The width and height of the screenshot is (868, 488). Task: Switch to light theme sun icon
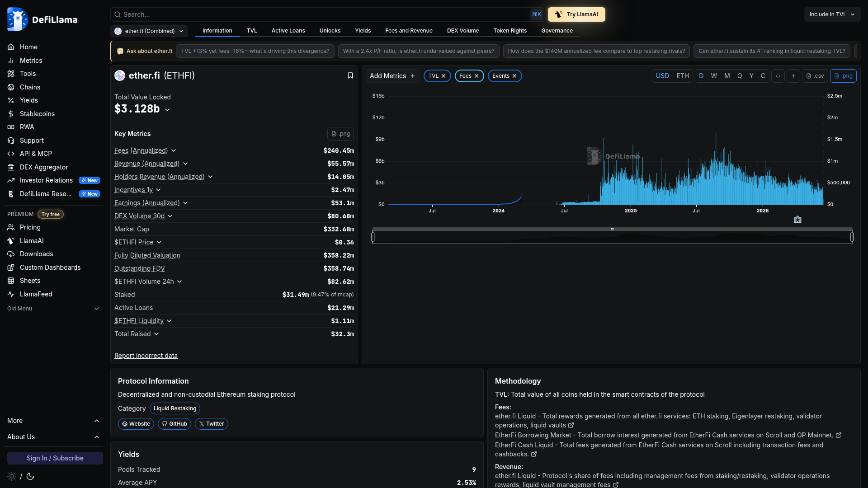[x=12, y=476]
